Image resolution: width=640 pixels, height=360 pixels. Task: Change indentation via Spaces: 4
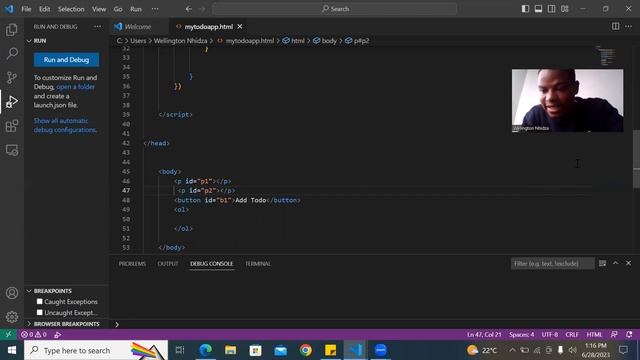click(521, 334)
